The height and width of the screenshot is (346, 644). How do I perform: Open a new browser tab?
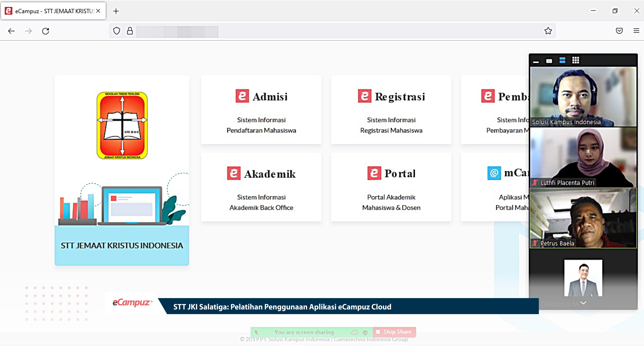(116, 11)
